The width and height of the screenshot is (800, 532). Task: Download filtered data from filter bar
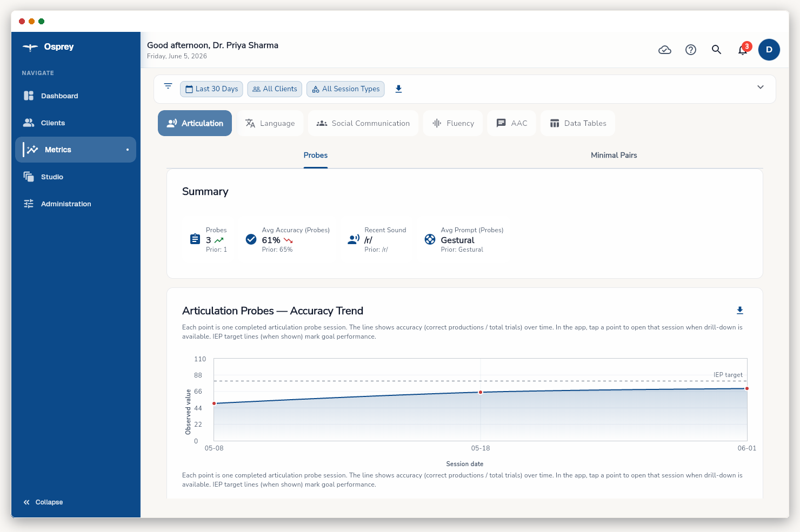coord(398,89)
